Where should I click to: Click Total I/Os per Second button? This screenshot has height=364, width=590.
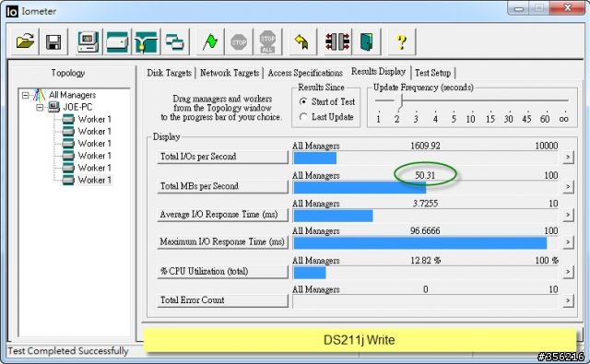pos(222,157)
